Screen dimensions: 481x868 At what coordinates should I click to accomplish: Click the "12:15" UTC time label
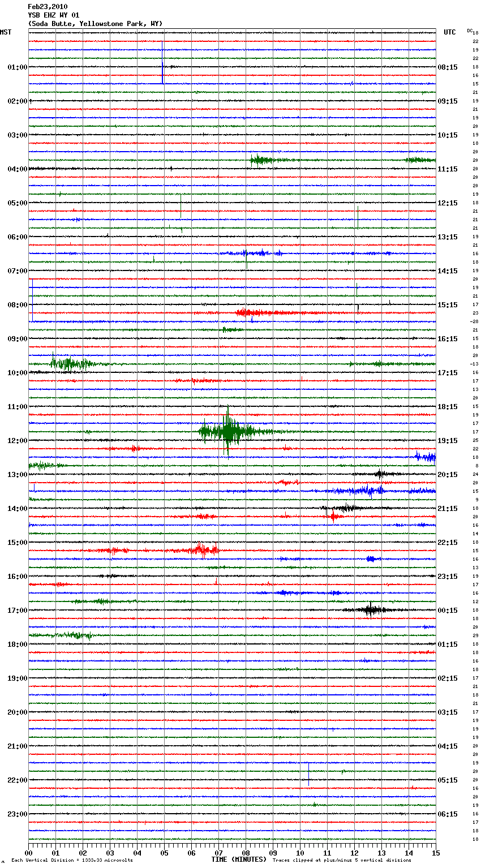pos(448,203)
